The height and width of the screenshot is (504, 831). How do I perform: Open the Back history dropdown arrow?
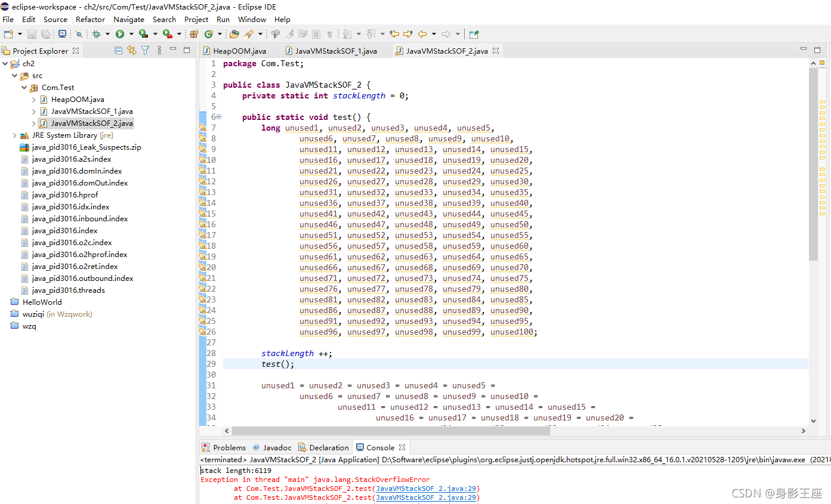434,34
